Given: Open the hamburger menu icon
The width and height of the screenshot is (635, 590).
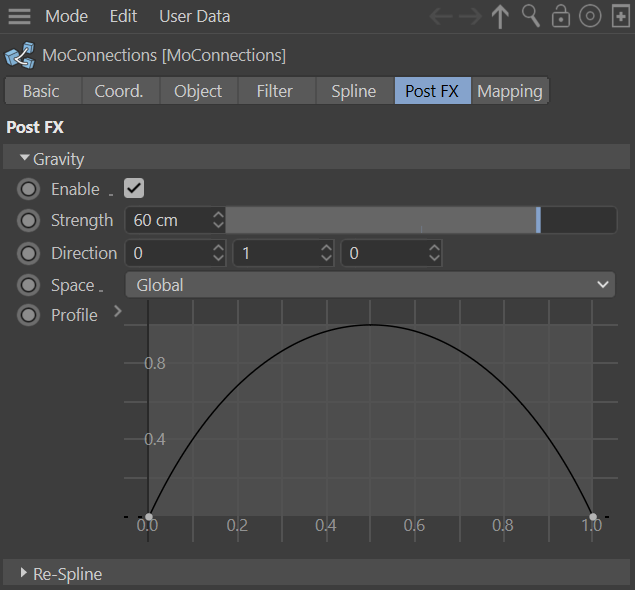Looking at the screenshot, I should pyautogui.click(x=20, y=17).
